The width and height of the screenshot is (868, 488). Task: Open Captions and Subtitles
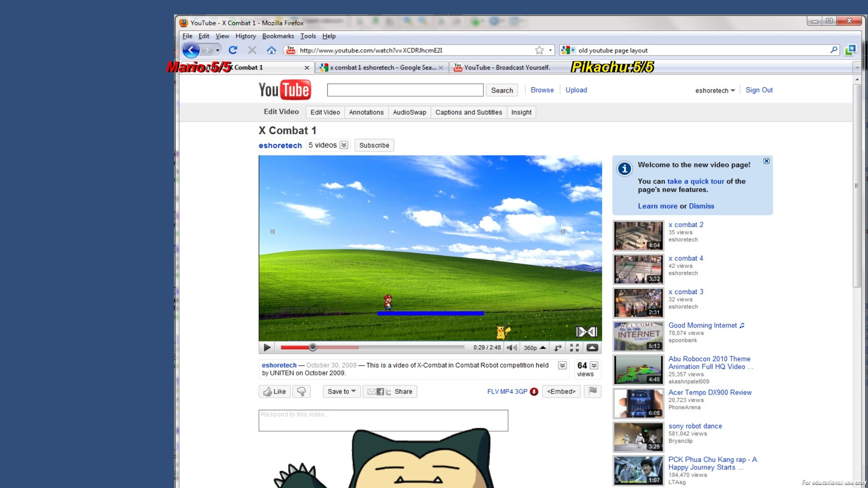point(468,112)
